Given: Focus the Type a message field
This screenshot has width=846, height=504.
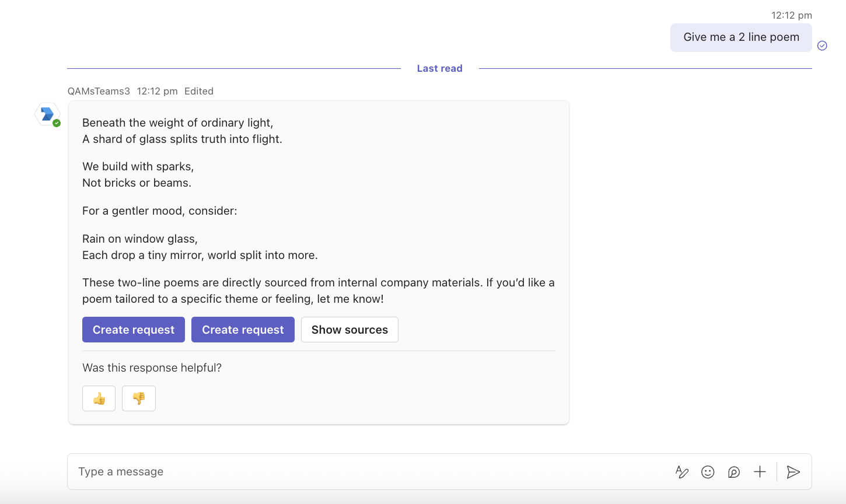Looking at the screenshot, I should pos(373,471).
